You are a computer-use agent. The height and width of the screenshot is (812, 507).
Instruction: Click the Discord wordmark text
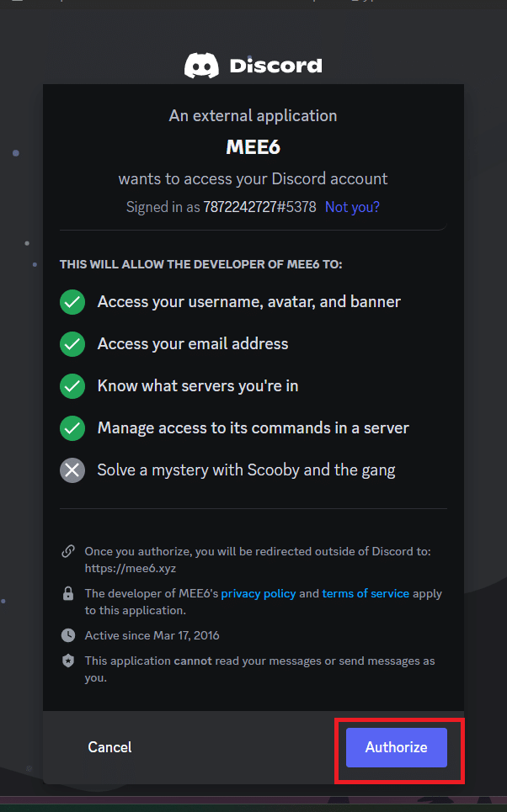pos(275,66)
